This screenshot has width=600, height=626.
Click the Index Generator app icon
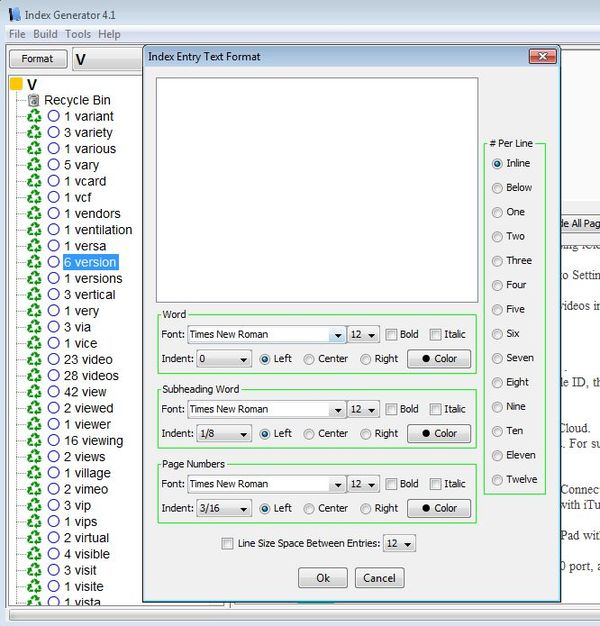coord(14,14)
